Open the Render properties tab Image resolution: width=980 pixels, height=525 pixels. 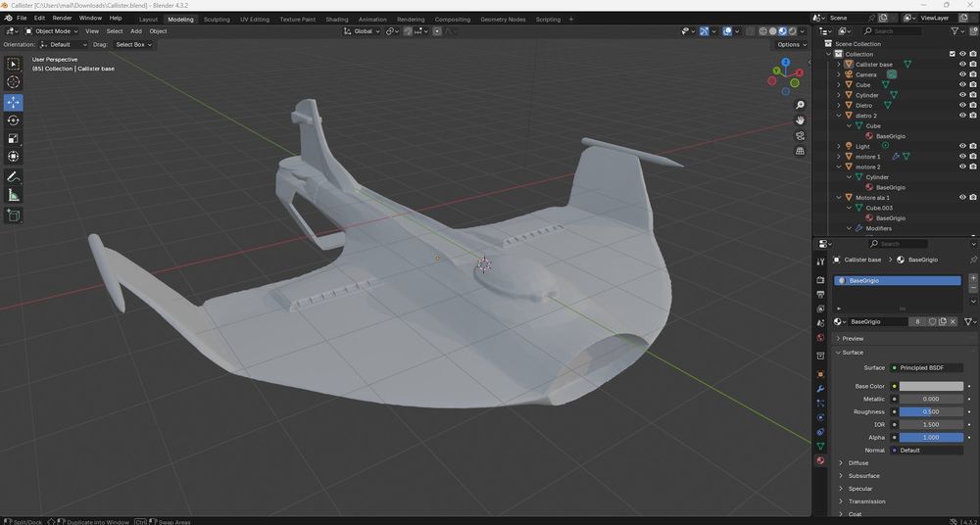click(820, 279)
